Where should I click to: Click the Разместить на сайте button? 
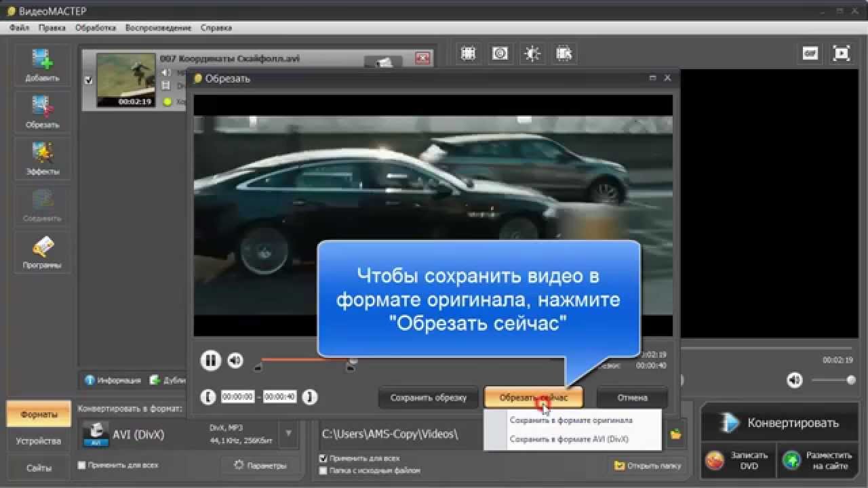click(x=818, y=461)
